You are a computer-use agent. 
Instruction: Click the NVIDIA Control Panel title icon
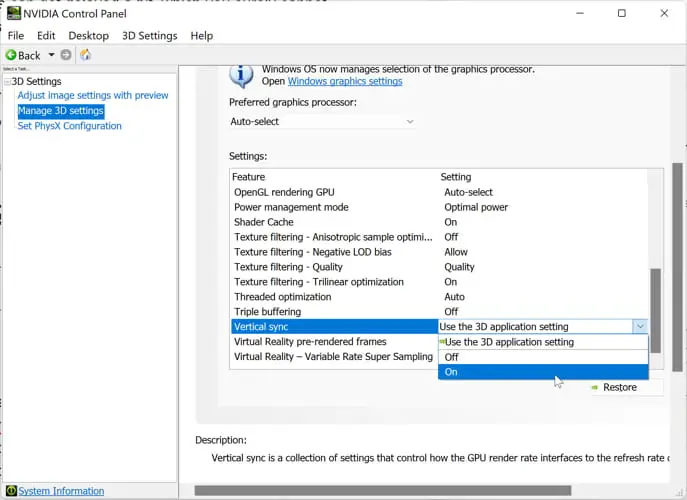click(x=14, y=13)
